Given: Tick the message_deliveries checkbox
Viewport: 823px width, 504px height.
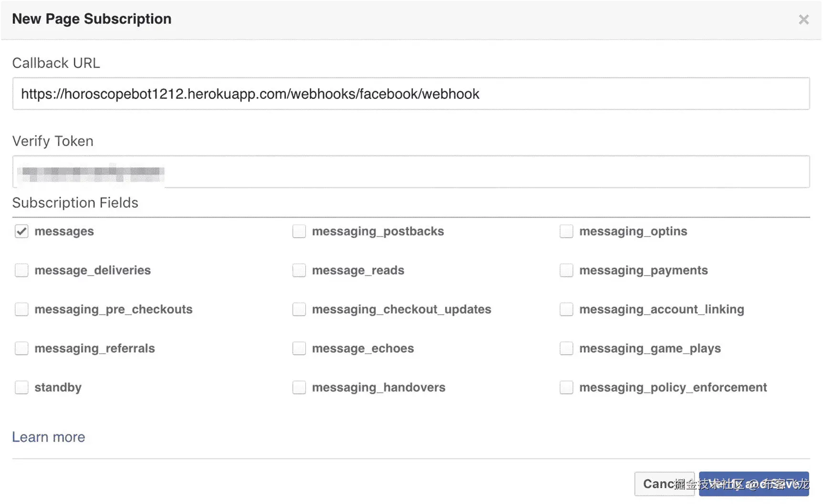Looking at the screenshot, I should tap(21, 270).
